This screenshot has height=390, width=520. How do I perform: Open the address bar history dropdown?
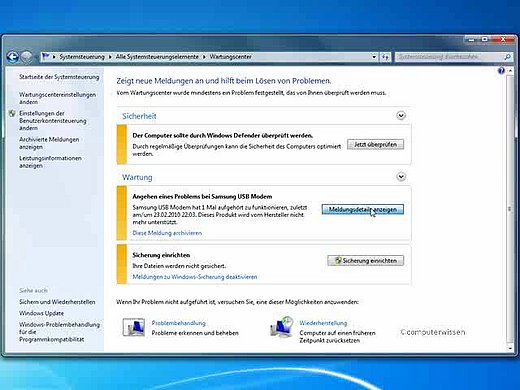[x=374, y=57]
